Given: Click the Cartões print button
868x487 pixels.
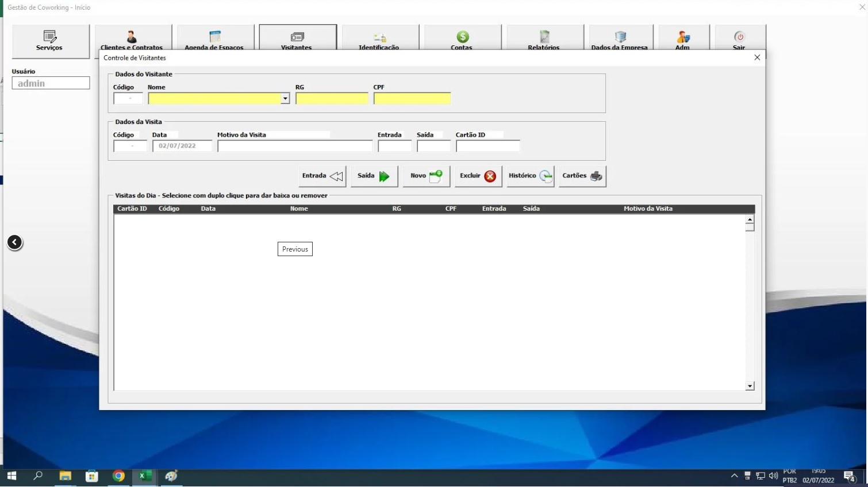Looking at the screenshot, I should click(582, 176).
